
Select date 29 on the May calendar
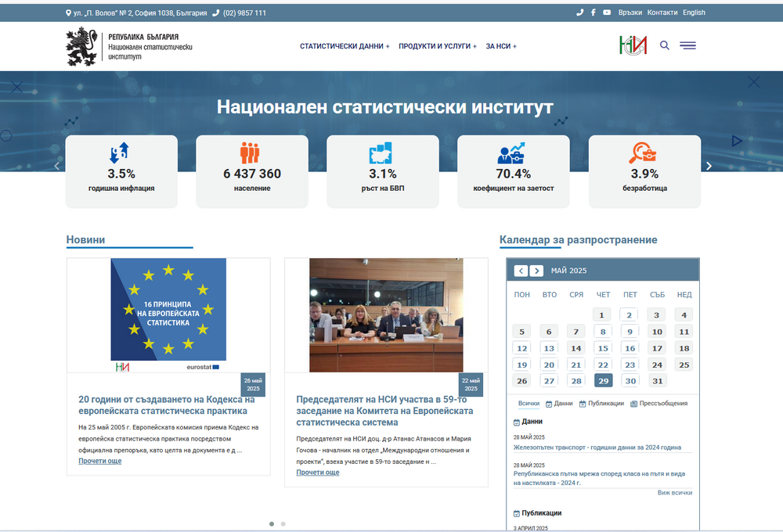(x=602, y=379)
